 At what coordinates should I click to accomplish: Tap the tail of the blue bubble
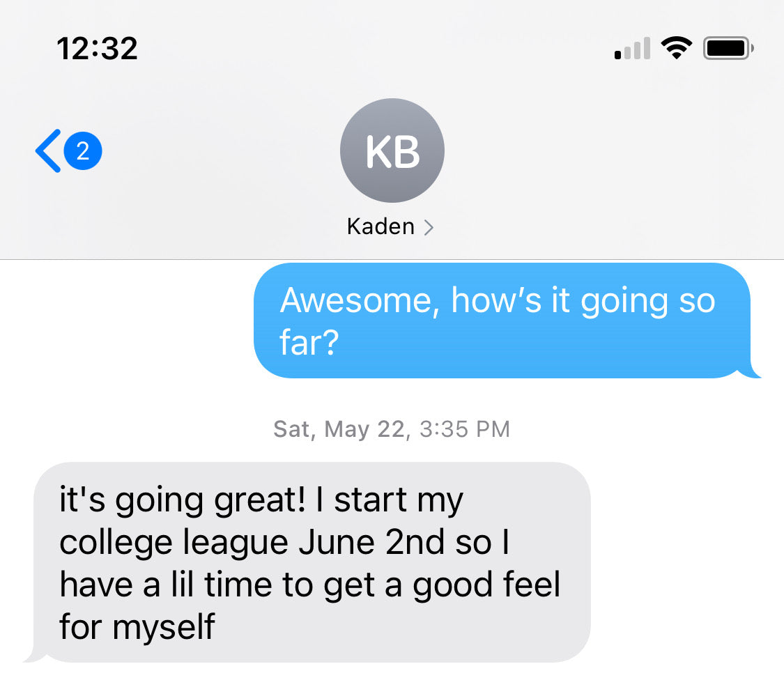[x=751, y=370]
